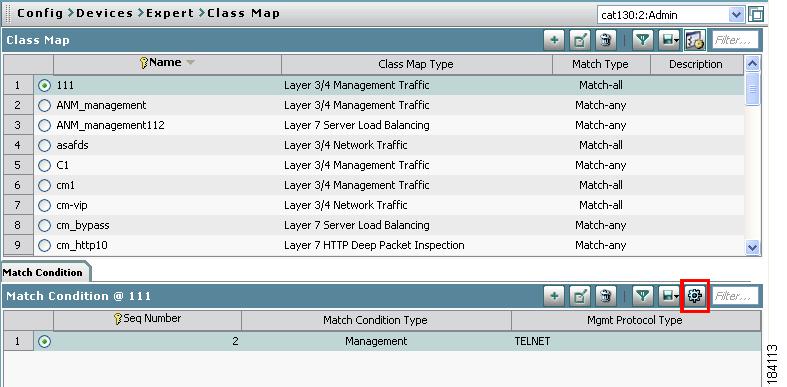Add match condition with plus icon

point(554,296)
